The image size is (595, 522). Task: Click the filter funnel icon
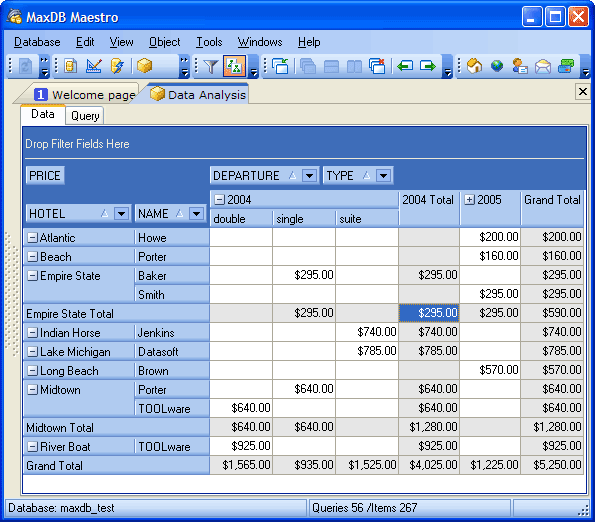point(211,66)
